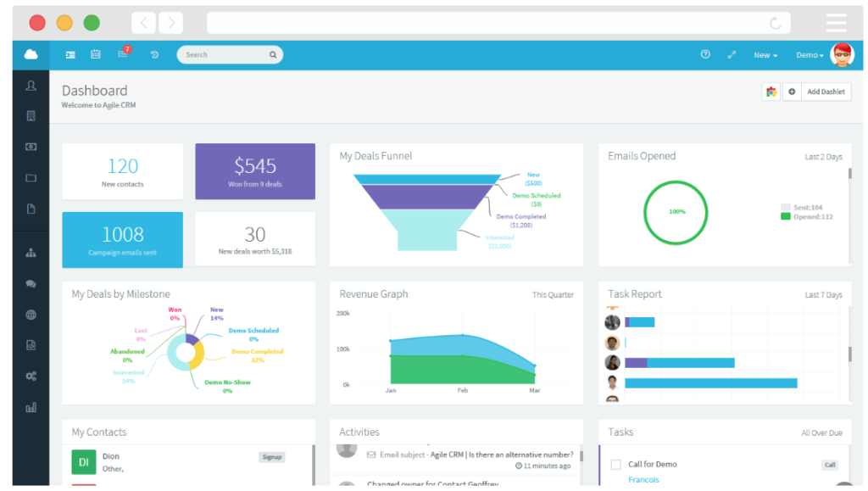Open the landing pages icon in sidebar
The image size is (868, 491).
(31, 345)
